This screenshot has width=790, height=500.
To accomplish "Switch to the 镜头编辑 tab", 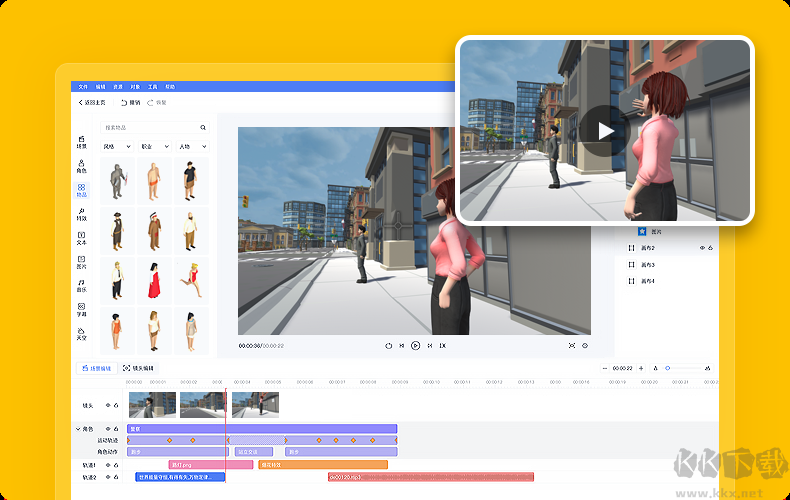I will (x=138, y=368).
